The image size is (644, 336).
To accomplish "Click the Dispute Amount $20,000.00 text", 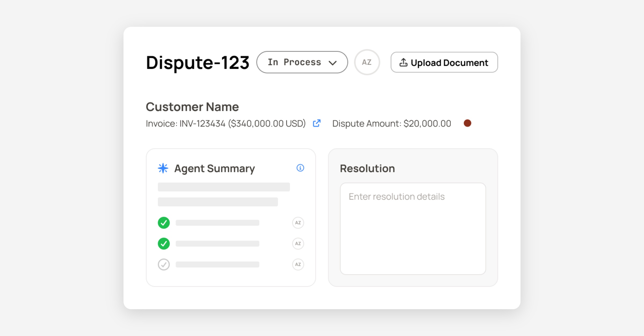I will click(x=391, y=124).
